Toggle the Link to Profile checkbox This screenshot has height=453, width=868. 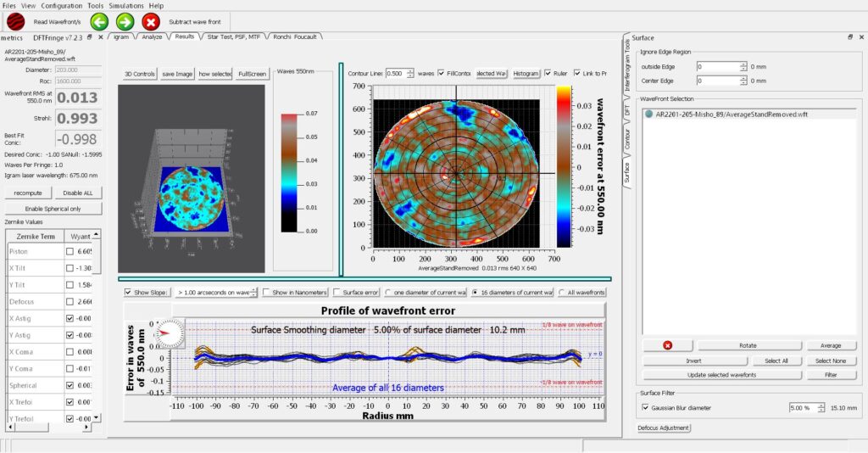577,73
